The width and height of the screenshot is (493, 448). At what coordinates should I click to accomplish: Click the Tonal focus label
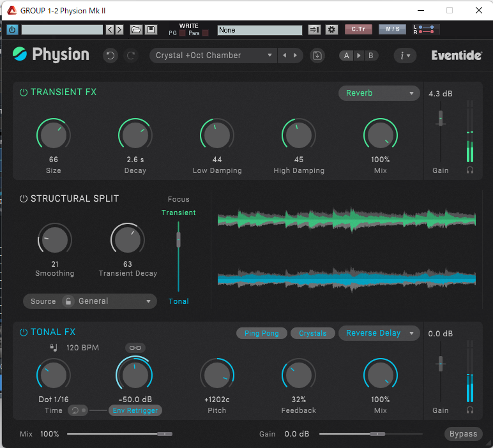[x=179, y=301]
